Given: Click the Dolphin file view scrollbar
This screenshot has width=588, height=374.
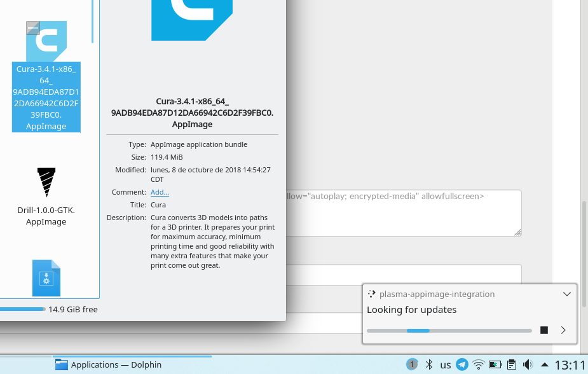Looking at the screenshot, I should (93, 22).
